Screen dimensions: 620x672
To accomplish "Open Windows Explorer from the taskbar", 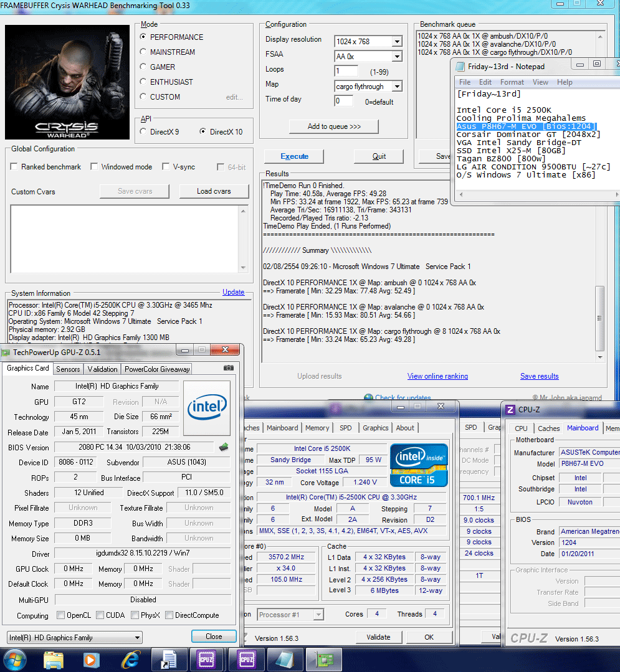I will pyautogui.click(x=54, y=660).
